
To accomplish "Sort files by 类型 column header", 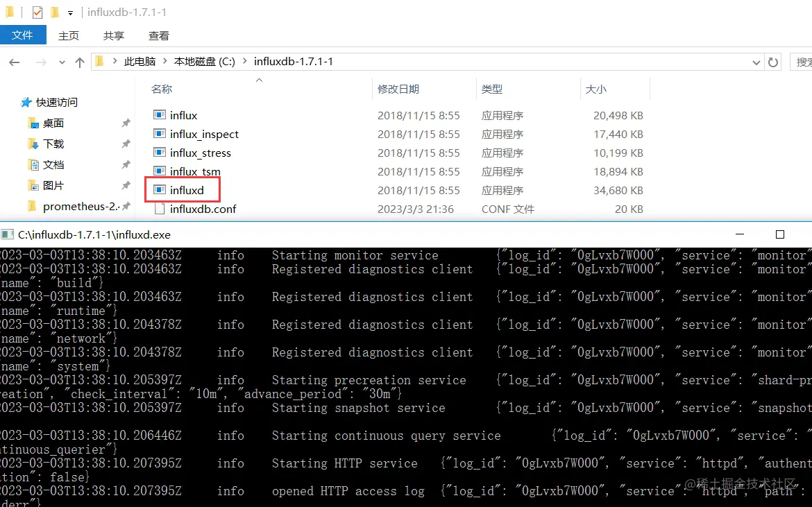I will pyautogui.click(x=492, y=89).
